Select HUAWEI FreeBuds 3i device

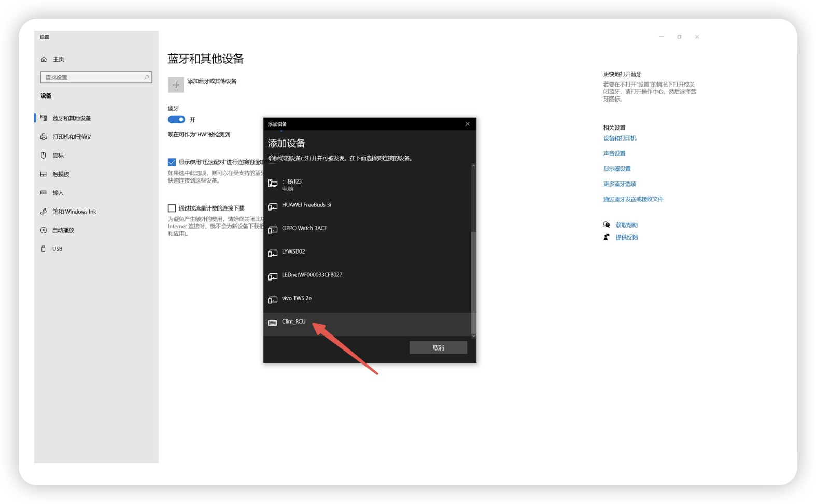pos(367,207)
